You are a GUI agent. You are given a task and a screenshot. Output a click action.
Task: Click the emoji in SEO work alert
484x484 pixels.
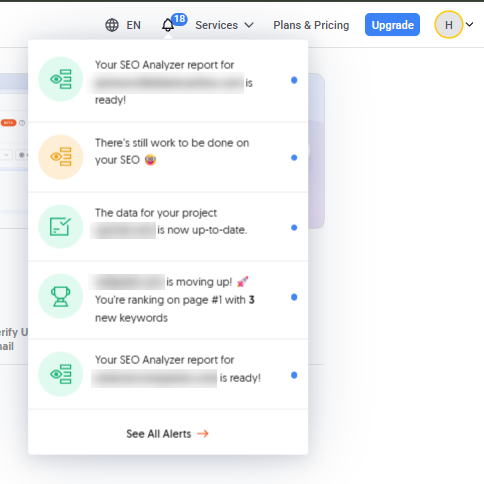150,160
